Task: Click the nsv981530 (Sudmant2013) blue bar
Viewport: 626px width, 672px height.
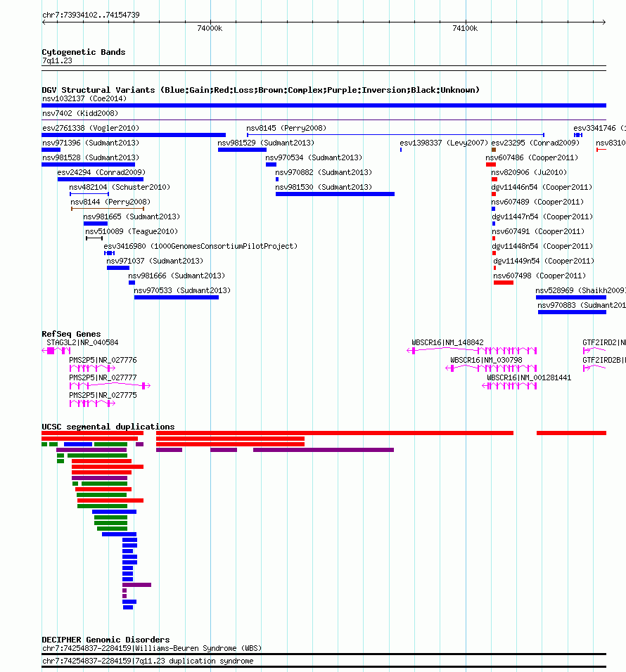Action: [335, 194]
